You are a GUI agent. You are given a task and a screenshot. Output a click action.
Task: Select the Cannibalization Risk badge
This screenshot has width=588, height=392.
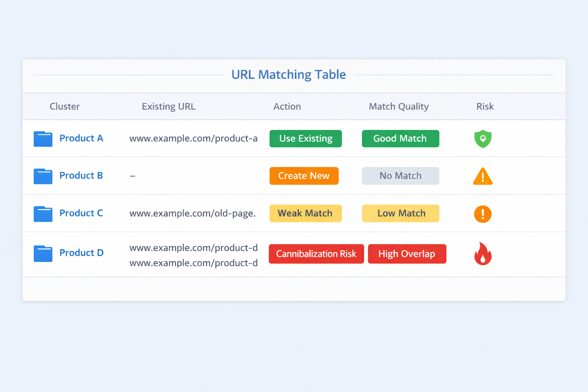316,254
